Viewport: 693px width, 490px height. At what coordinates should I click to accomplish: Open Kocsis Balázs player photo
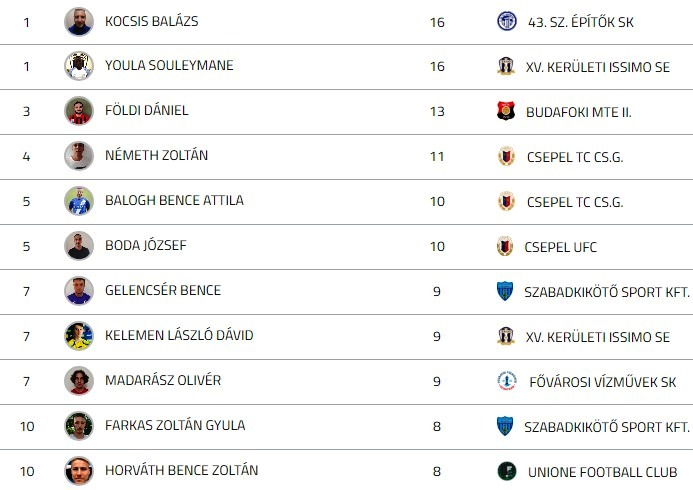tap(79, 21)
